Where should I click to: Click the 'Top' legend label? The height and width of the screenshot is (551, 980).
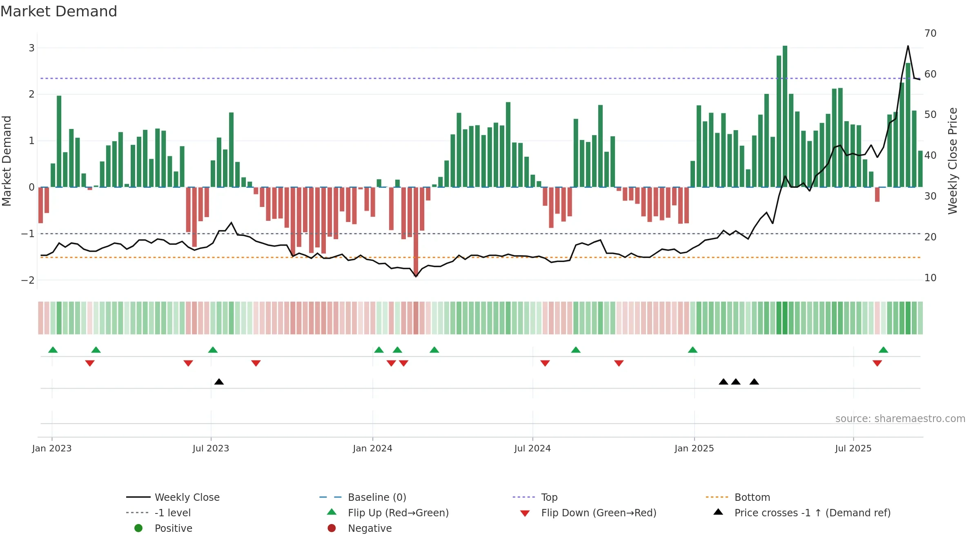549,497
